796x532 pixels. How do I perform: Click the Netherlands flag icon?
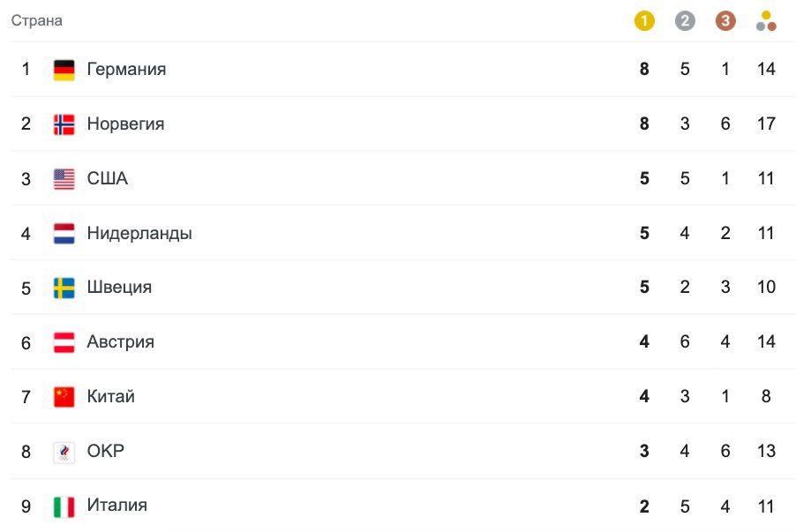(x=64, y=234)
